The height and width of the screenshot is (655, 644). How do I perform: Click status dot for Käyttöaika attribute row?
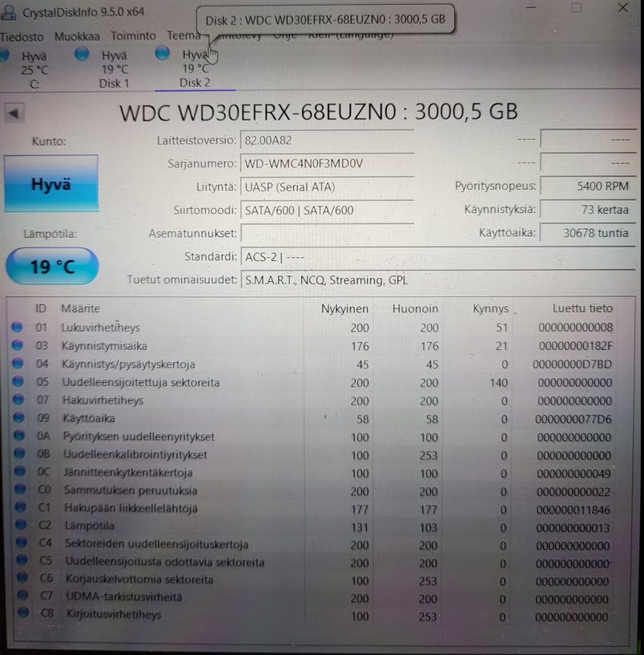tap(18, 417)
